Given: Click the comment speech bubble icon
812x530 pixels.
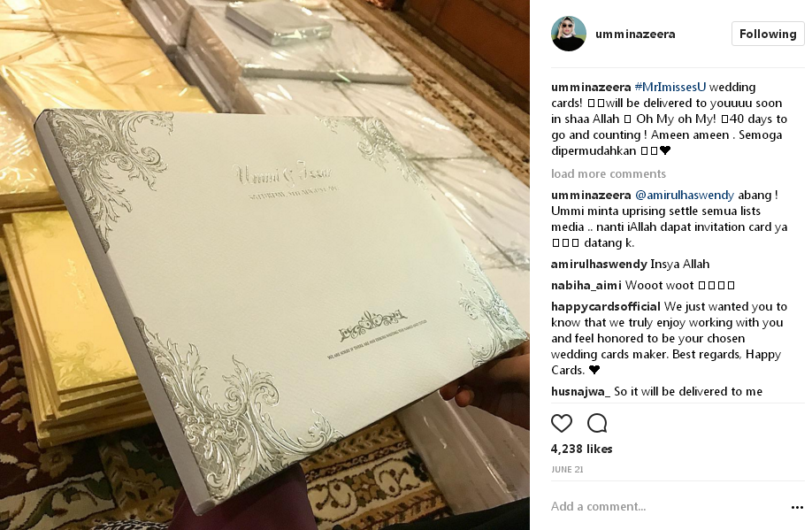Looking at the screenshot, I should [597, 424].
